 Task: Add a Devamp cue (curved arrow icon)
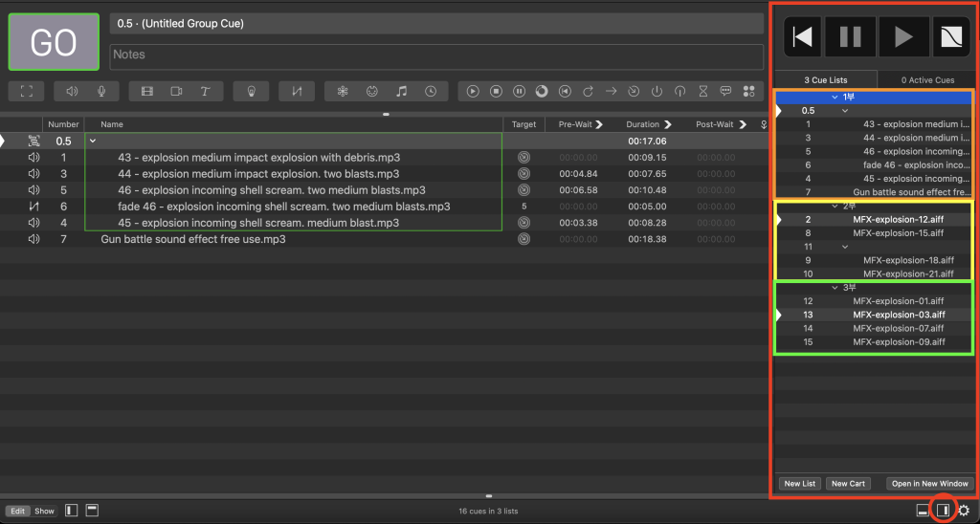pos(589,91)
